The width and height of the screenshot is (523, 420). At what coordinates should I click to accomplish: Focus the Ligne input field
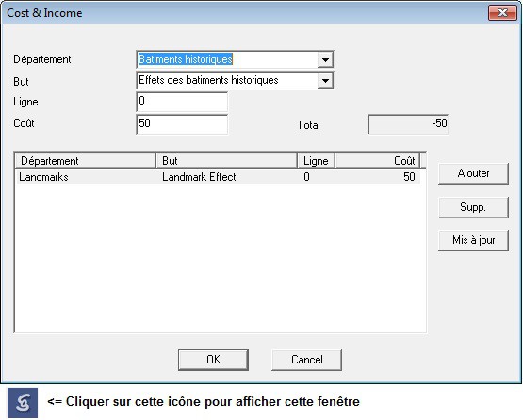pyautogui.click(x=182, y=102)
